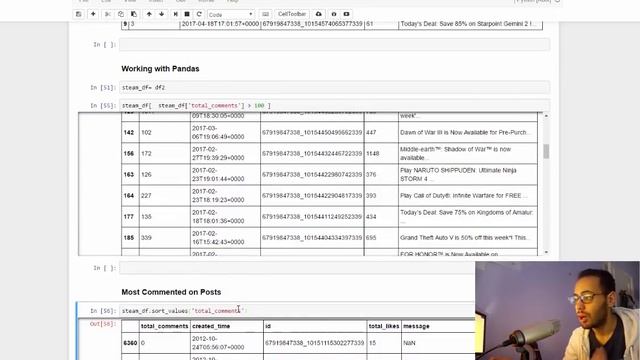Click the total_likes column header
The image size is (640, 360).
point(384,326)
